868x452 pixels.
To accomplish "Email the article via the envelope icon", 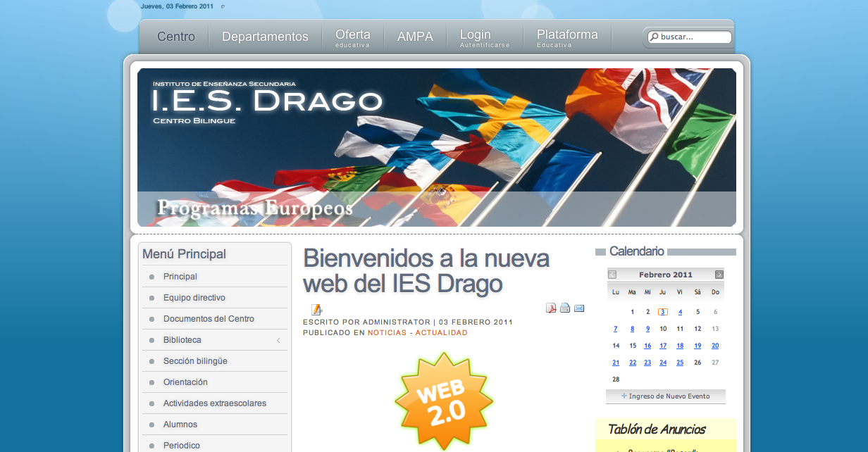I will (578, 308).
